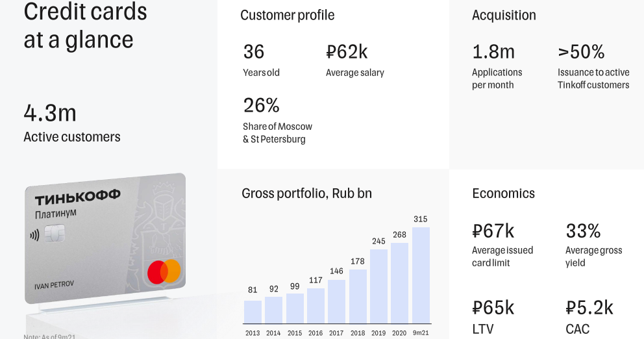Select the 9m21 bar showing 315

click(x=420, y=275)
